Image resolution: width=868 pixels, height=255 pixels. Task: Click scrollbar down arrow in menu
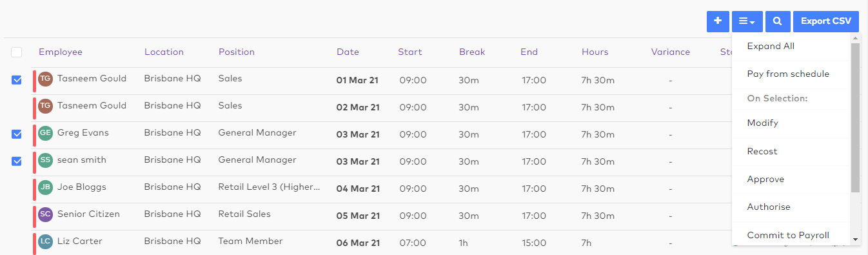click(x=855, y=240)
